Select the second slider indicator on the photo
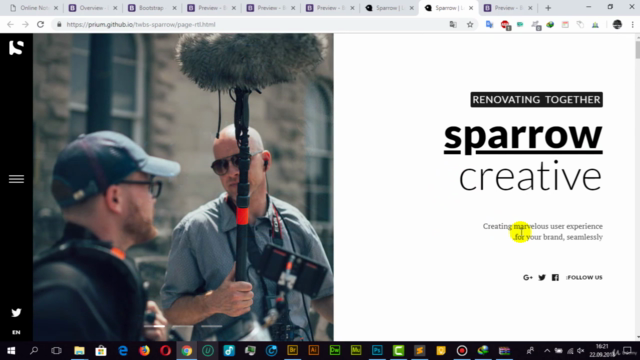The width and height of the screenshot is (640, 360). click(182, 326)
